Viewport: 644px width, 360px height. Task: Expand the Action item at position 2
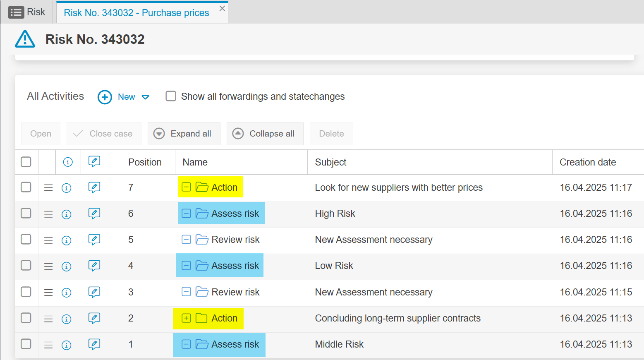[186, 318]
